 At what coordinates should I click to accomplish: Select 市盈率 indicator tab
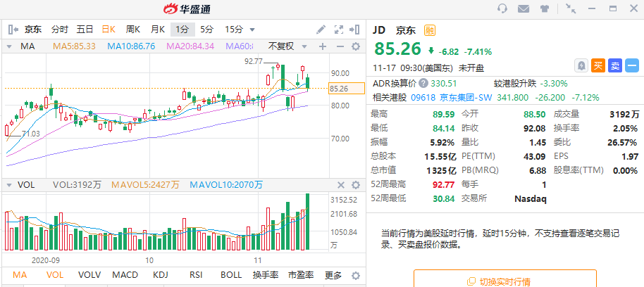click(x=301, y=275)
